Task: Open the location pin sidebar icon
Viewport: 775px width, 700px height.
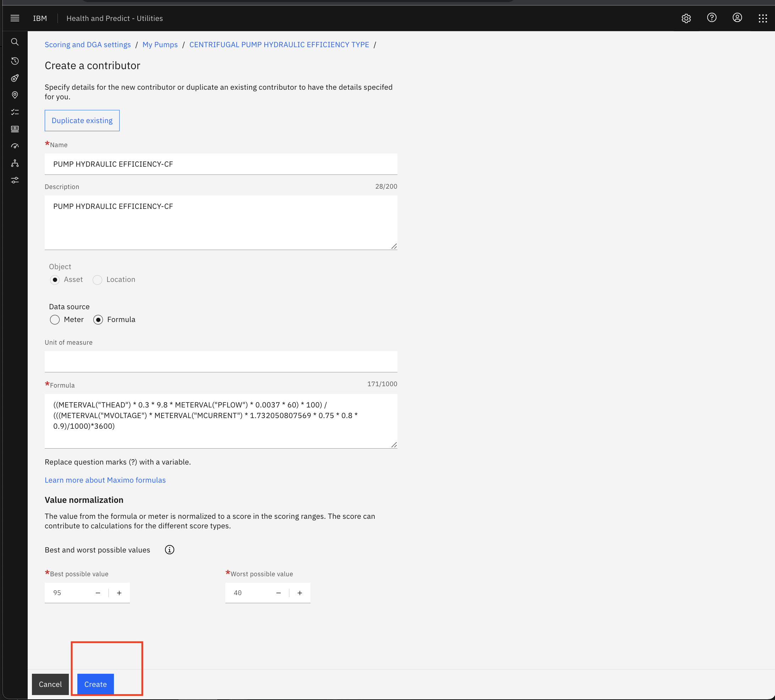Action: point(15,95)
